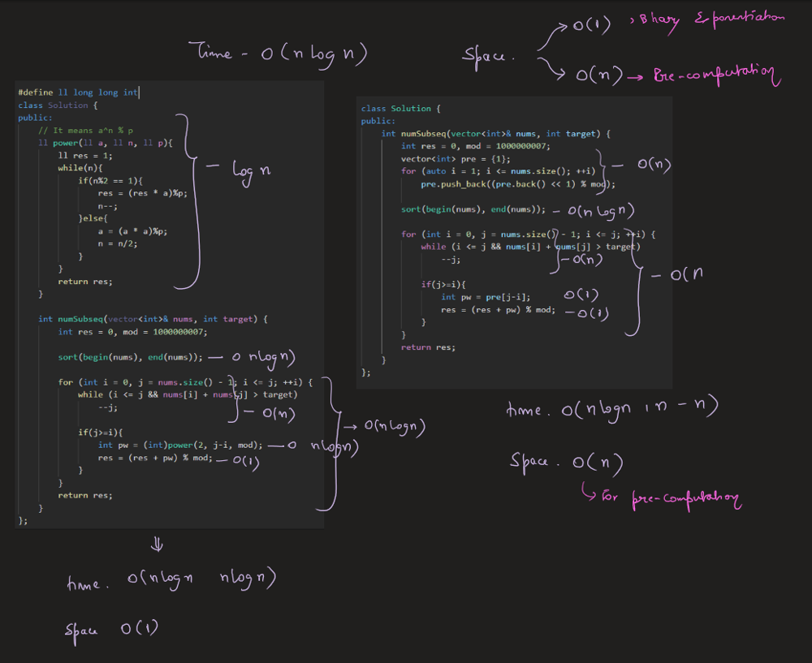
Task: Click the down arrow below the left code
Action: [157, 544]
